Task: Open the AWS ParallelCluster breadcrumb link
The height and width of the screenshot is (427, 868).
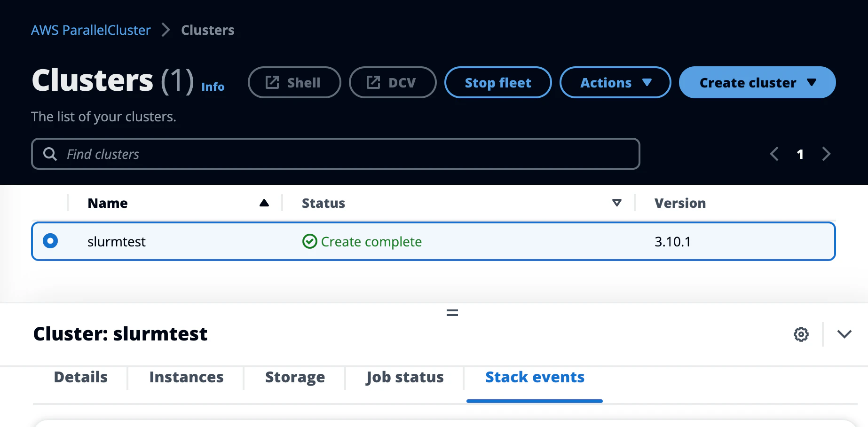Action: click(x=91, y=30)
